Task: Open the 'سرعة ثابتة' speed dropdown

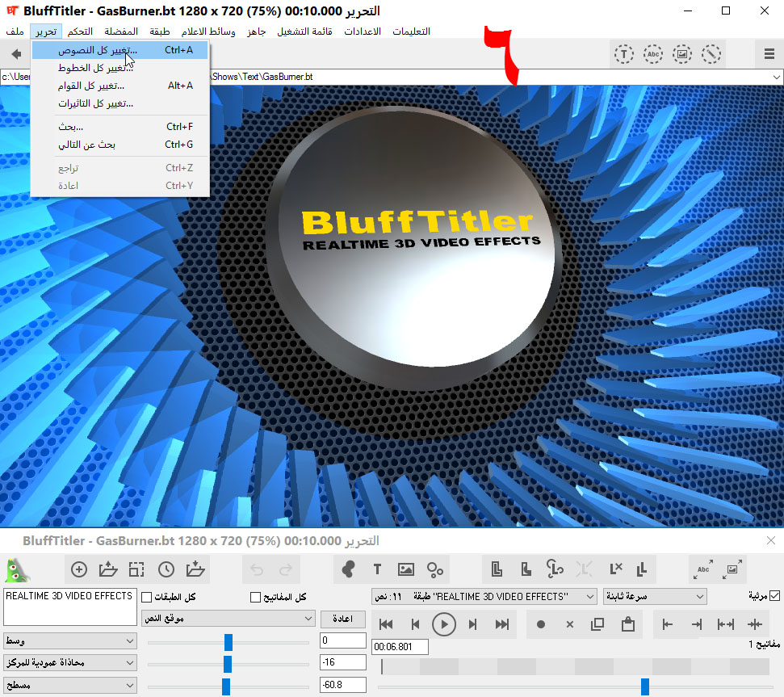Action: click(x=655, y=597)
